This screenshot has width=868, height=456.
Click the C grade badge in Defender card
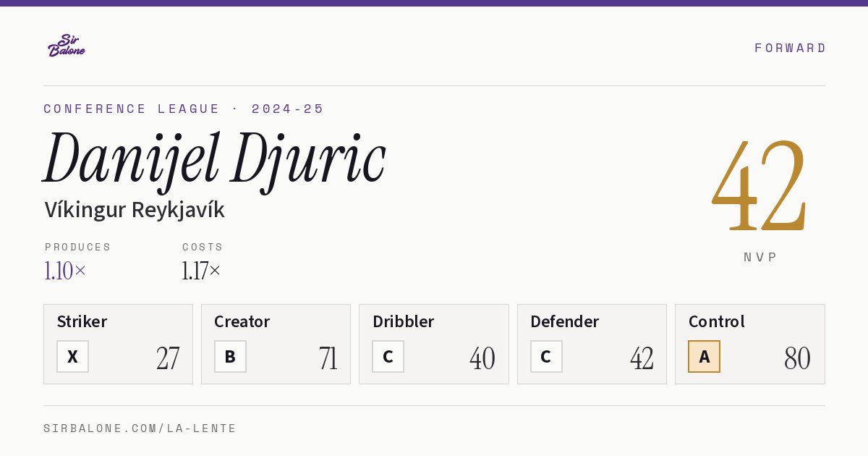pos(546,357)
